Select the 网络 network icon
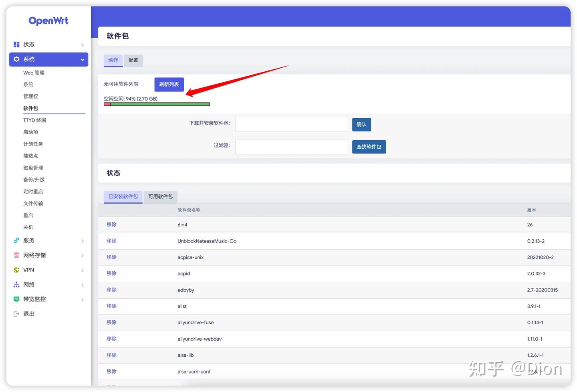577x392 pixels. (x=16, y=284)
